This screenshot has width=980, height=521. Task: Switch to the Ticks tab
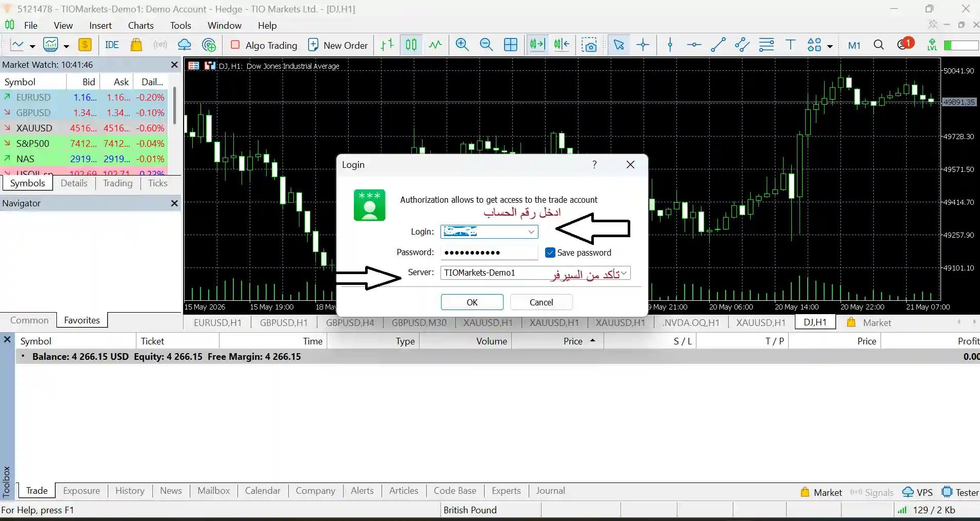[158, 183]
